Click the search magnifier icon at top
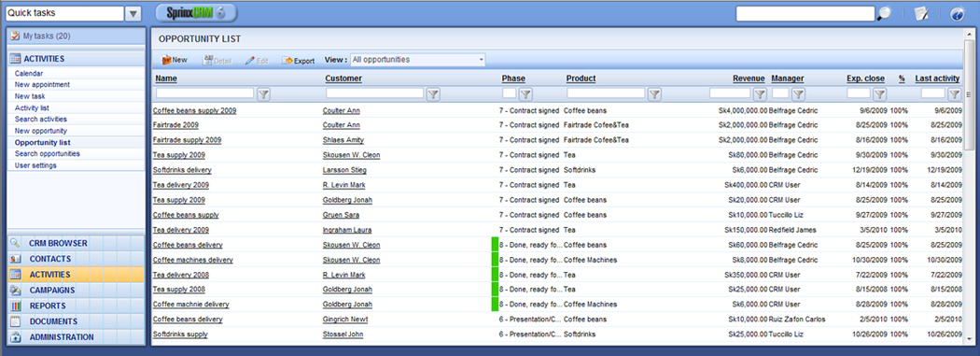Screen dimensions: 980x356 click(884, 14)
